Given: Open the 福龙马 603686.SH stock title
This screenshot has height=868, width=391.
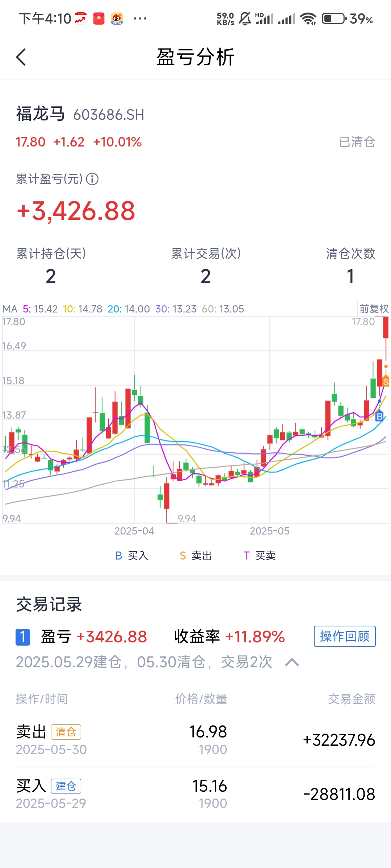Looking at the screenshot, I should (x=80, y=114).
